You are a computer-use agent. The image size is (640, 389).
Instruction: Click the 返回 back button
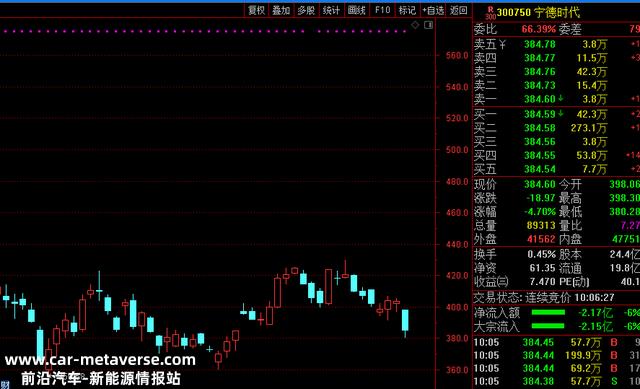(458, 10)
